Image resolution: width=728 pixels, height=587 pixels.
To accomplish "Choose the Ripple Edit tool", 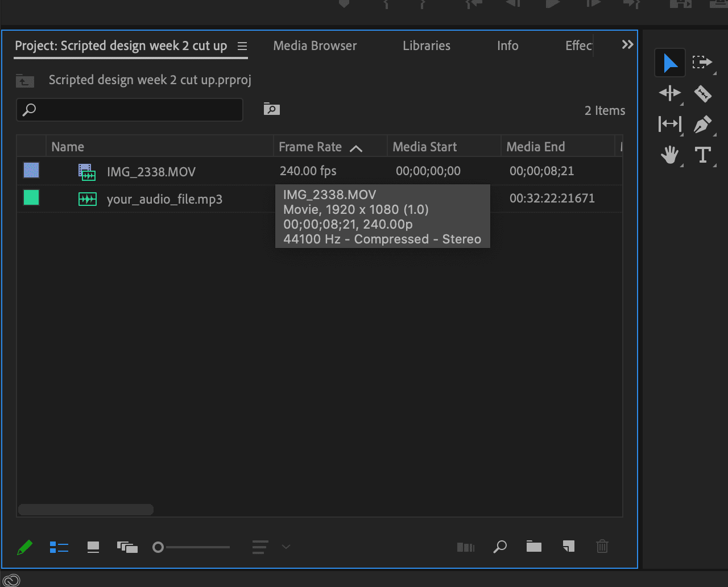I will [669, 93].
